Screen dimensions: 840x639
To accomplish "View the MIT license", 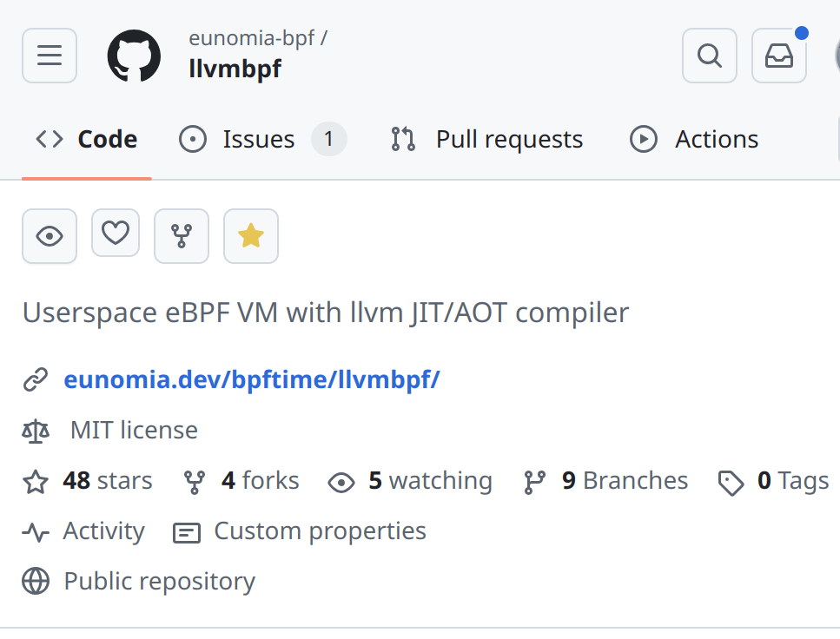I will tap(134, 430).
